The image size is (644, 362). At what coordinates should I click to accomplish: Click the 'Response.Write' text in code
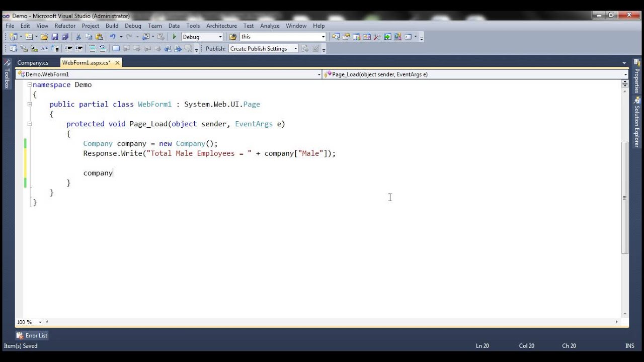[113, 153]
